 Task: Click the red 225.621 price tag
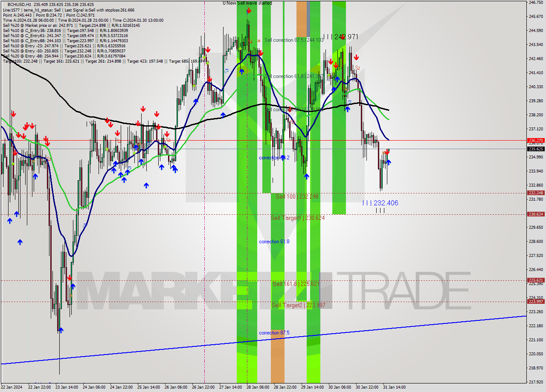[x=536, y=280]
